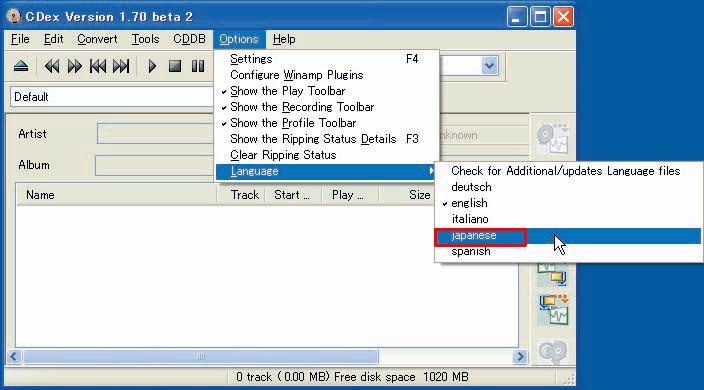Click the greyed CD icon at sidebar bottom
Viewport: 704px width, 390px height.
point(553,351)
